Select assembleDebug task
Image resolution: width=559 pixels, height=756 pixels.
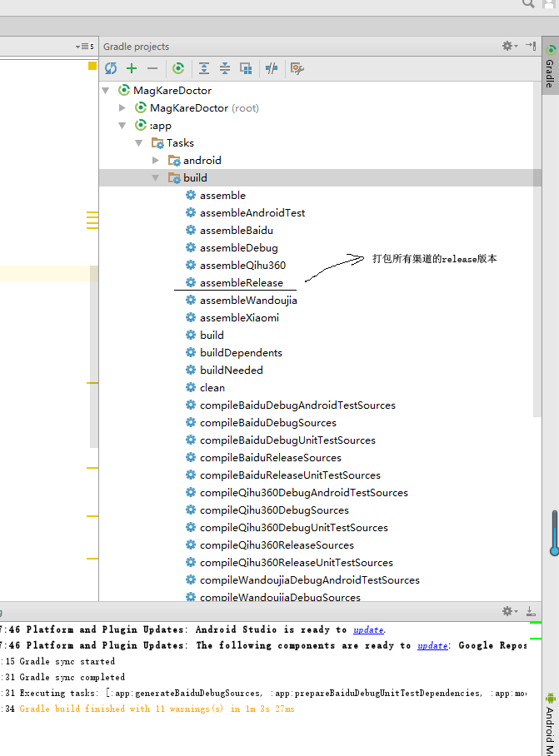tap(239, 248)
